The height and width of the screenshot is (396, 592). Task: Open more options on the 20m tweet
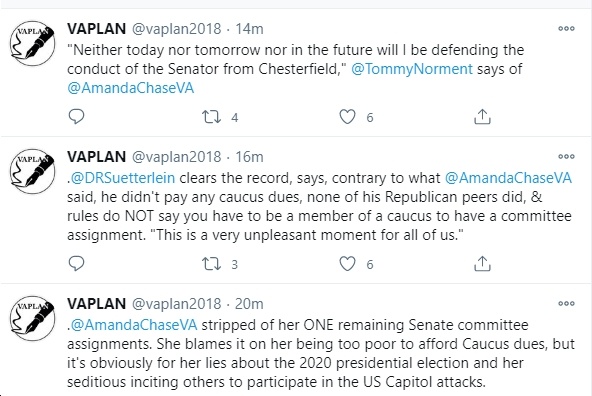click(566, 303)
